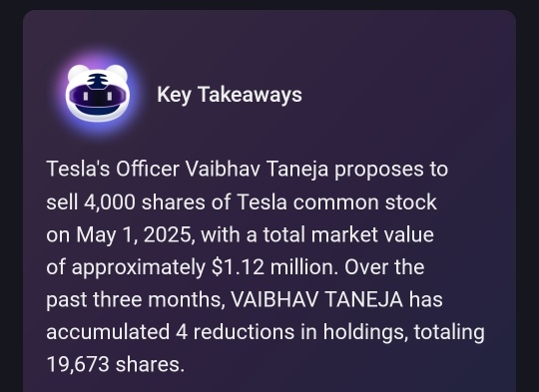
Task: Click the word accumulated in the summary
Action: pos(108,332)
